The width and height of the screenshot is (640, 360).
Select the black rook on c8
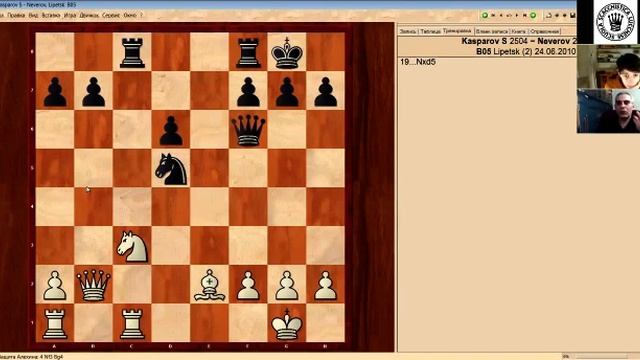132,52
